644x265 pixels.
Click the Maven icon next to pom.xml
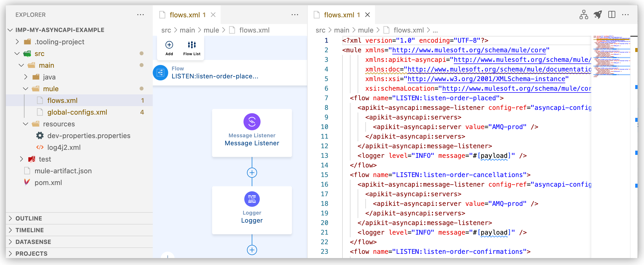click(x=27, y=182)
